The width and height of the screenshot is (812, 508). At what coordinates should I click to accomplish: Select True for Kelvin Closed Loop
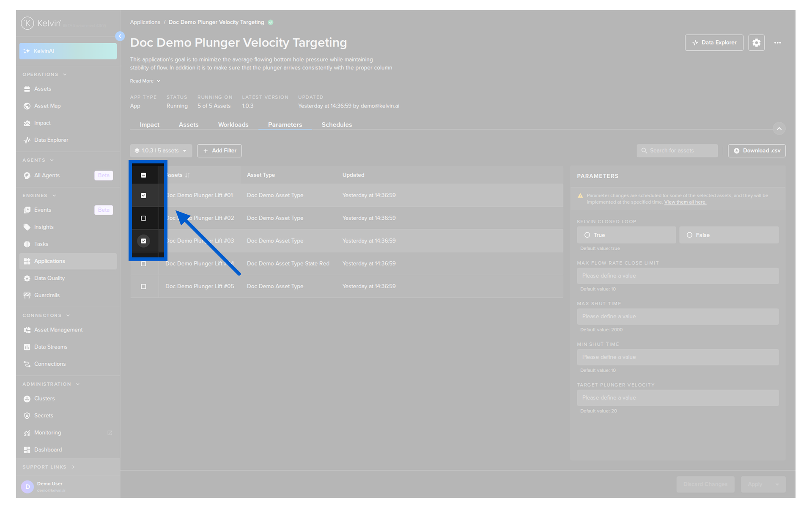point(626,235)
